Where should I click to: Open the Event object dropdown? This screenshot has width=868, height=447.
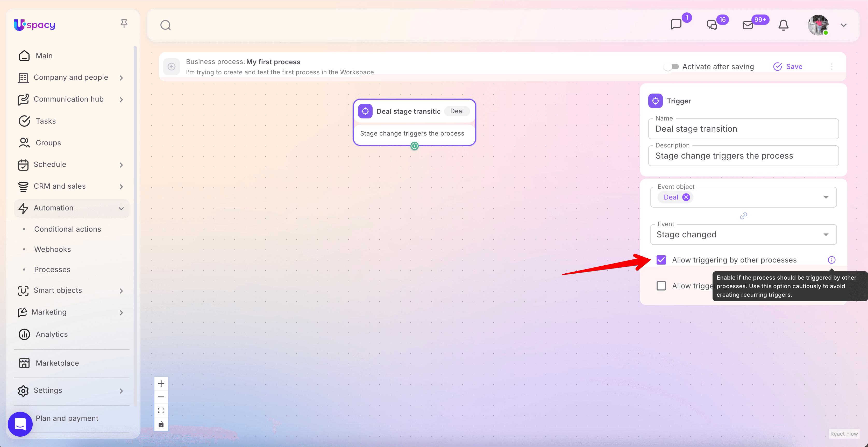click(x=826, y=197)
